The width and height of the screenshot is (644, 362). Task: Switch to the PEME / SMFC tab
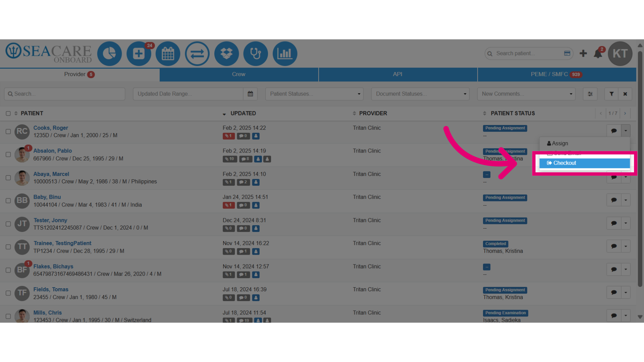click(557, 74)
